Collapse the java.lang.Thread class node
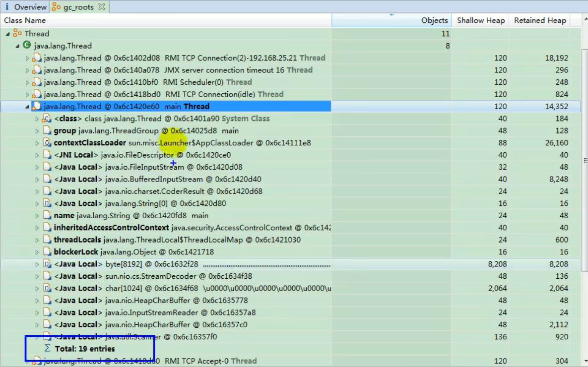 (17, 46)
